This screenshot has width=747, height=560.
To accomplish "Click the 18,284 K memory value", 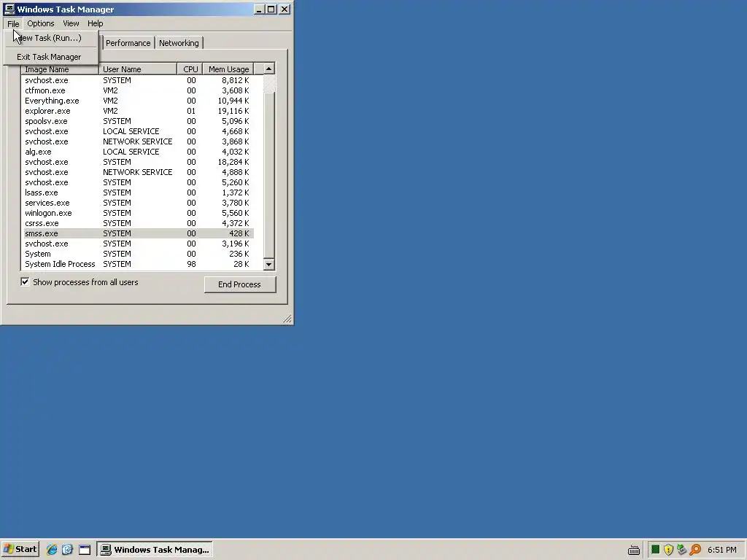I will tap(233, 162).
